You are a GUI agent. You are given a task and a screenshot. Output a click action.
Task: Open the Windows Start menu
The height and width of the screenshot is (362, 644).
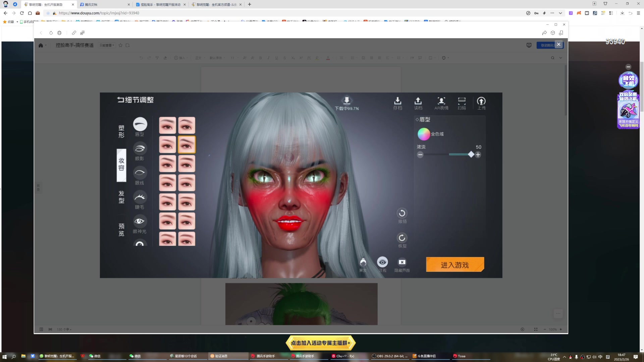(4, 356)
